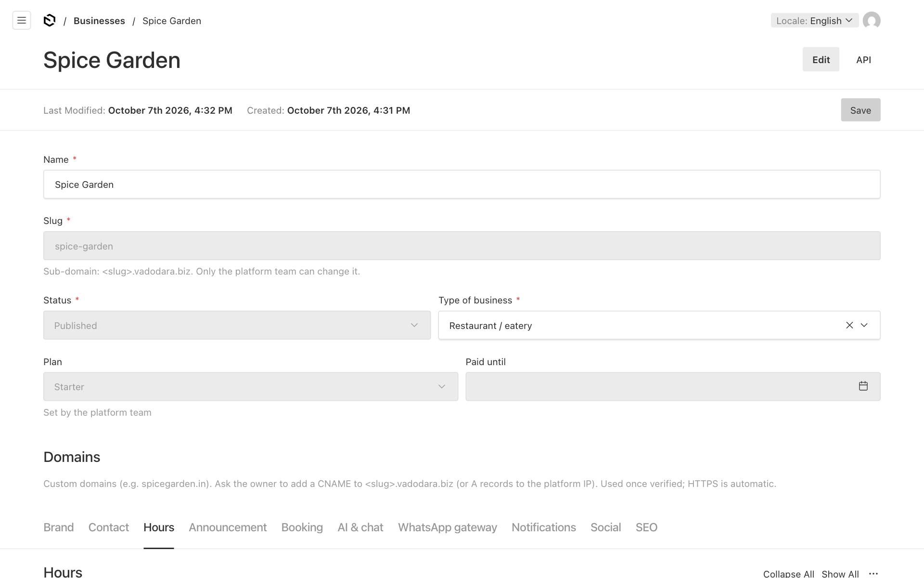The image size is (924, 578).
Task: Focus the Name input field
Action: (462, 184)
